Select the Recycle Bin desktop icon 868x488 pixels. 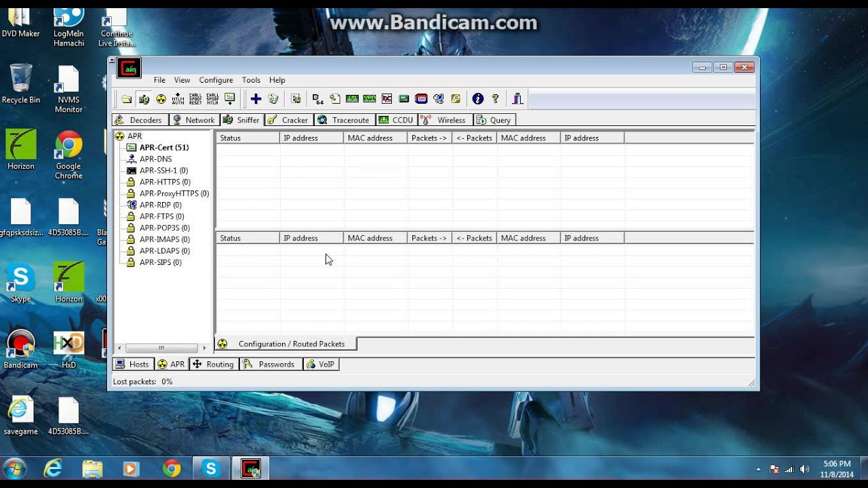coord(21,84)
